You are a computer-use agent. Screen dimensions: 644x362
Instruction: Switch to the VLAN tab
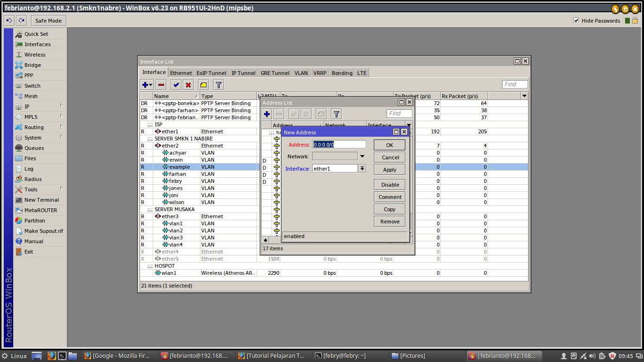coord(301,73)
